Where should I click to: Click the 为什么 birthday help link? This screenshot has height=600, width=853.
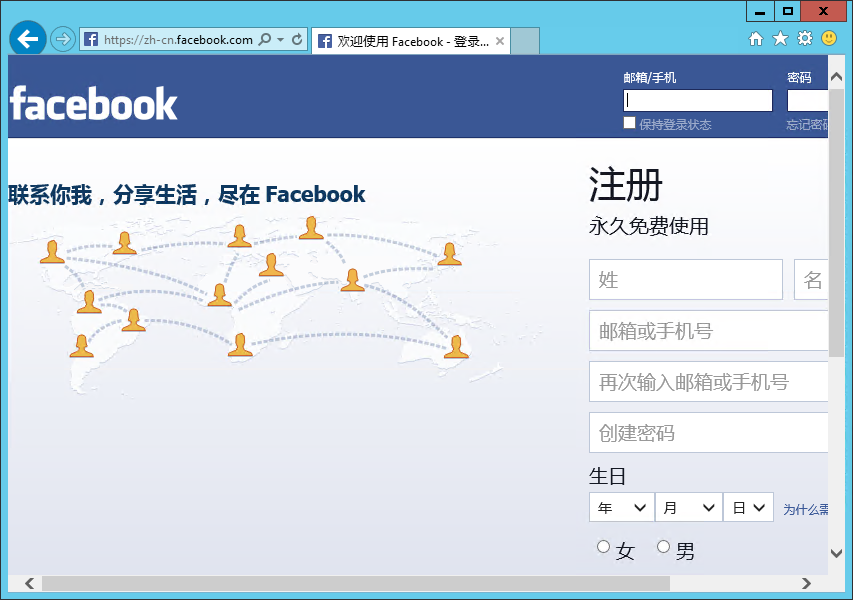[x=806, y=509]
